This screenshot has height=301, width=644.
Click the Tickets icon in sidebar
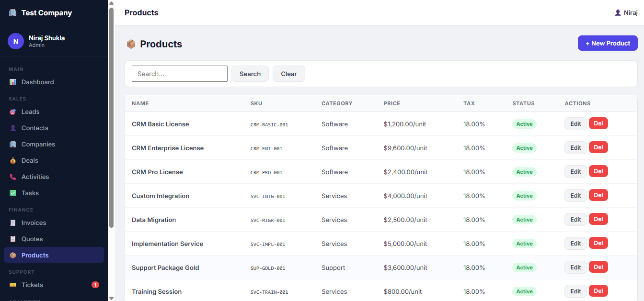point(13,285)
